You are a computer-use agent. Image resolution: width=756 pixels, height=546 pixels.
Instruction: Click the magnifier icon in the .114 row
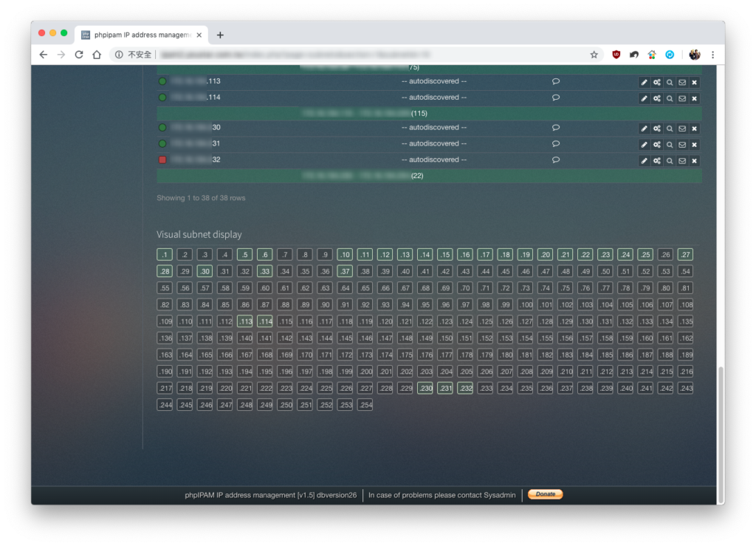pos(669,98)
